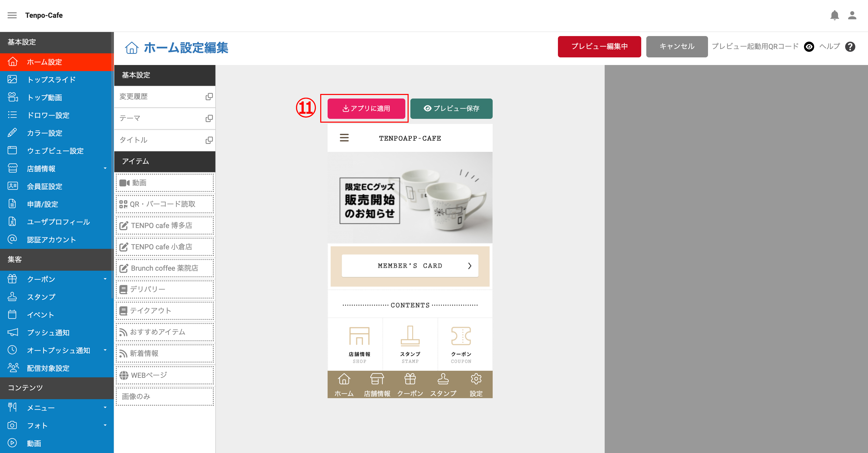Expand the 店舗情報 sidebar submenu
The width and height of the screenshot is (868, 453).
(105, 168)
